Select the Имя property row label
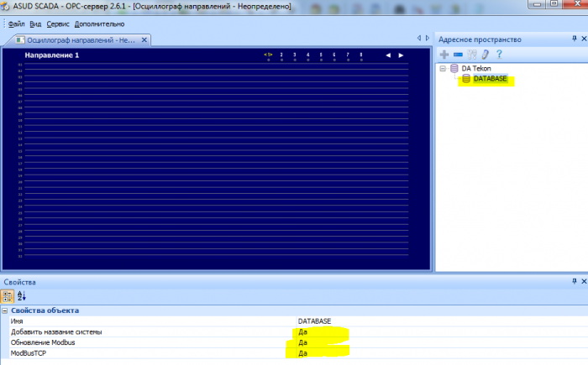Viewport: 588px width, 365px height. 17,321
